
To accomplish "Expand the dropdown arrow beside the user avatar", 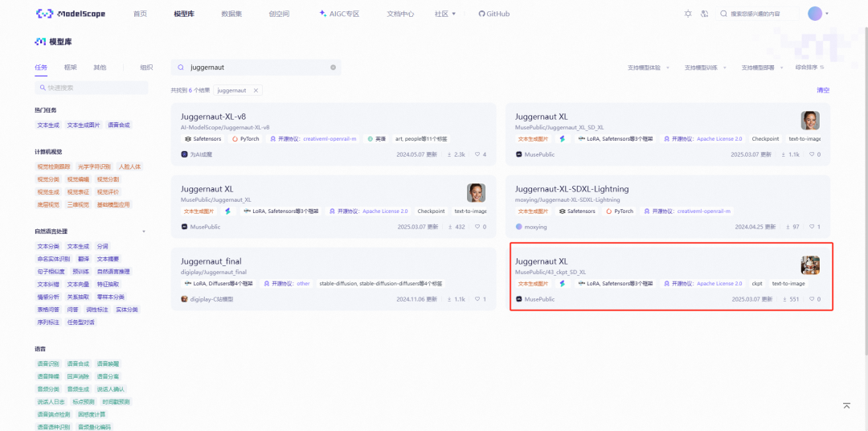I will coord(827,14).
